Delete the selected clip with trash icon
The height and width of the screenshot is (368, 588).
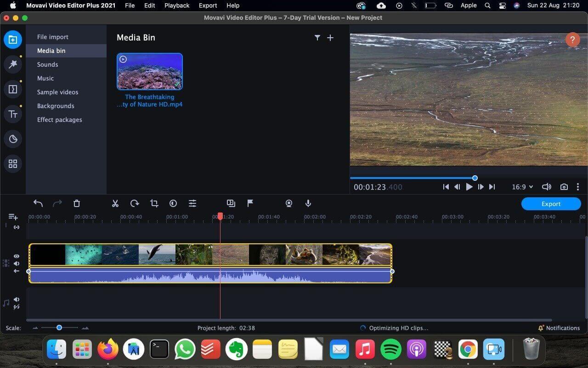pos(77,203)
